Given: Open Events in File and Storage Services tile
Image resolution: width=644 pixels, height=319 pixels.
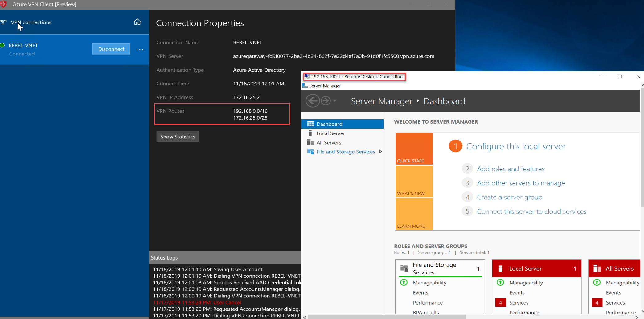Looking at the screenshot, I should [420, 292].
